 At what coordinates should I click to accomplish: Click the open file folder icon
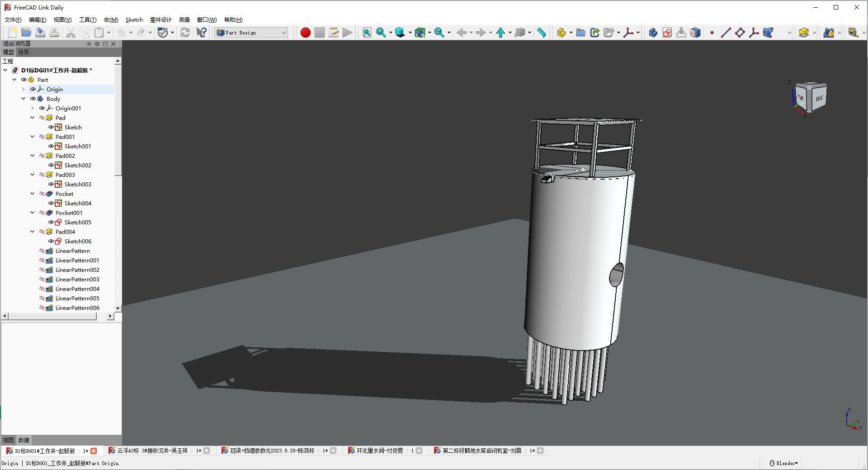click(x=26, y=33)
